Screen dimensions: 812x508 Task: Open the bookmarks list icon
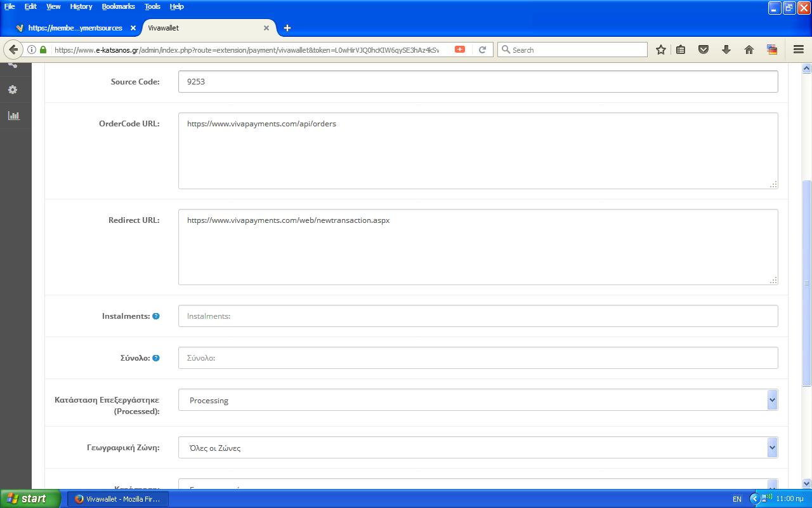(681, 50)
